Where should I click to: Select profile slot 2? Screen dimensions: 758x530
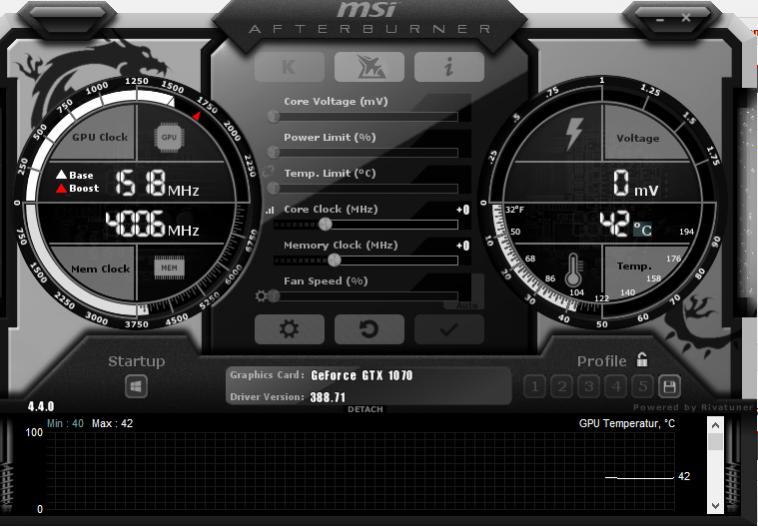click(562, 386)
